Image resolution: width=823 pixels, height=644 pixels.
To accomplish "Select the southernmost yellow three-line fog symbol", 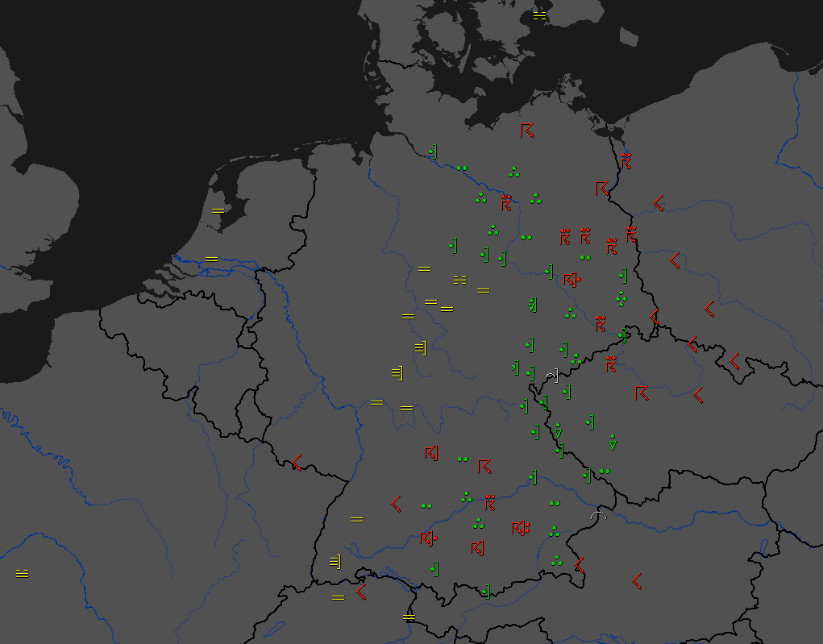I will pos(335,560).
